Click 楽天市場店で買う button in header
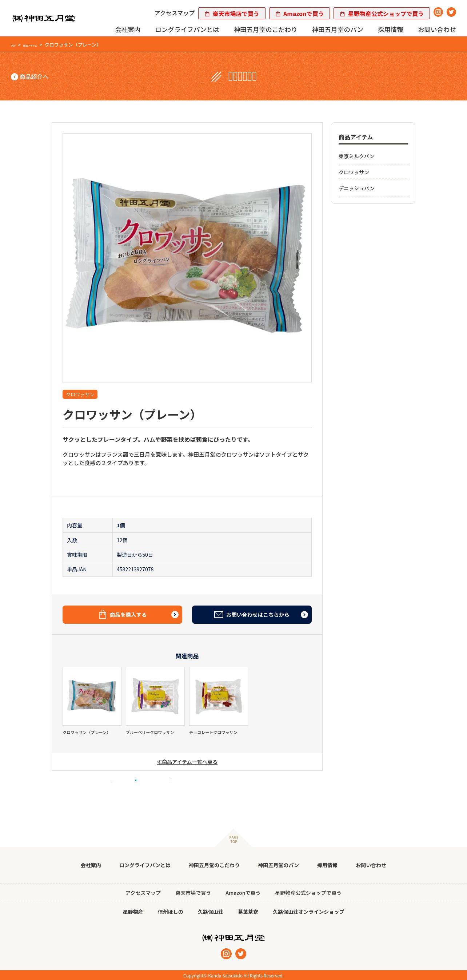467x980 pixels. click(232, 14)
